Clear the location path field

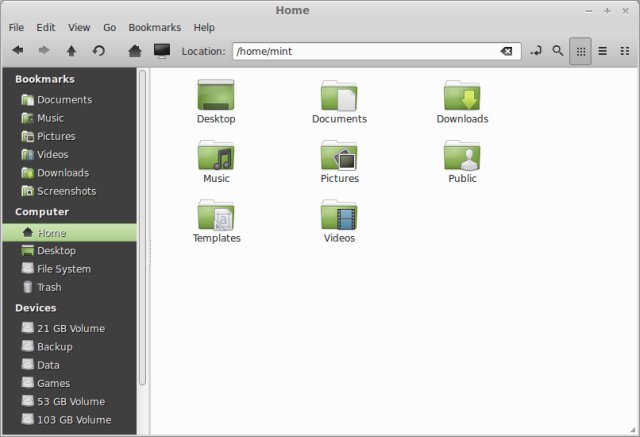507,51
